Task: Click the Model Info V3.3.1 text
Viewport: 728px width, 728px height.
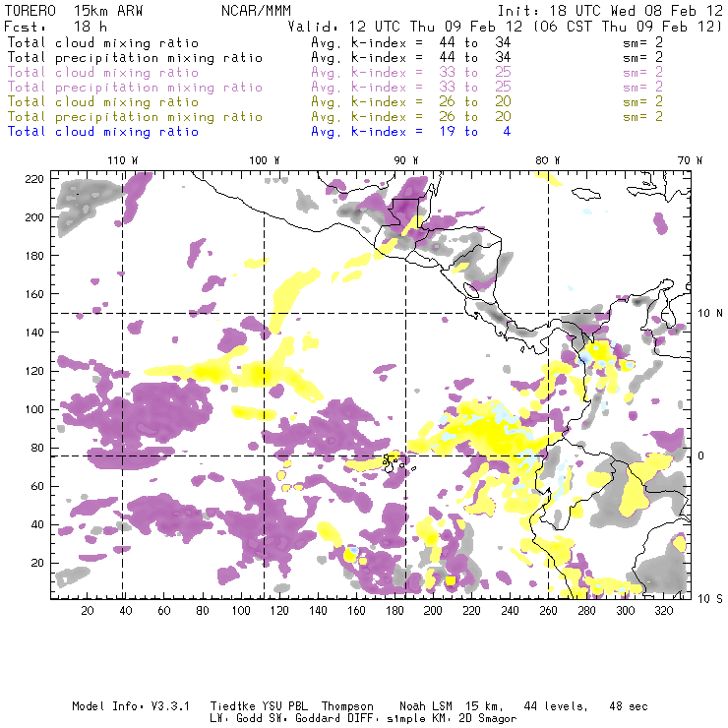Action: [131, 706]
